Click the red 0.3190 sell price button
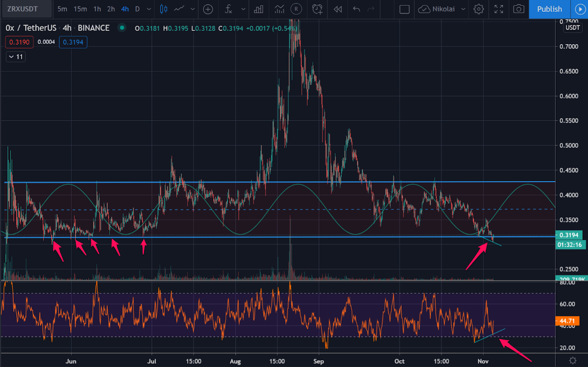The image size is (588, 367). point(20,43)
